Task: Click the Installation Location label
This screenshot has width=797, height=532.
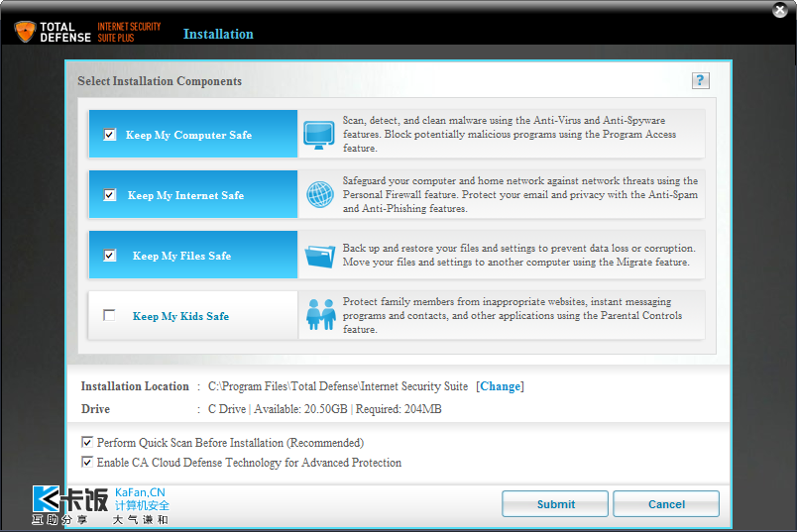Action: (x=135, y=386)
